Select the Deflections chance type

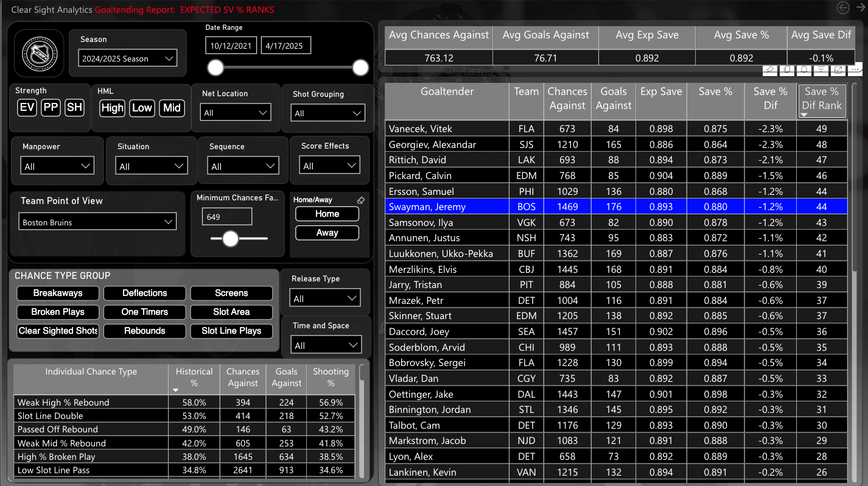(x=145, y=293)
